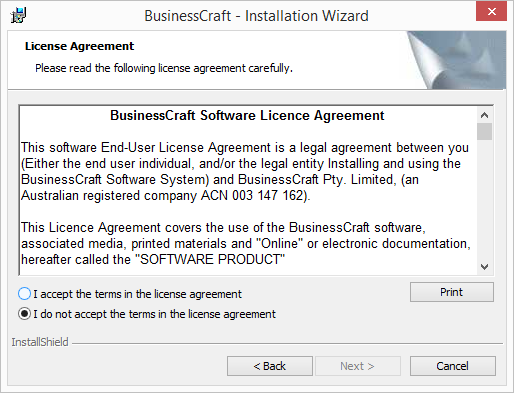Screen dimensions: 514x393
Task: Click the 'I accept the terms in the license agreement' label
Action: (x=137, y=294)
